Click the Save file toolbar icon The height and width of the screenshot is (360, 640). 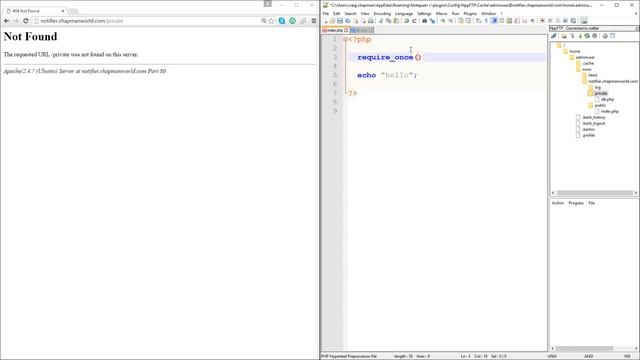click(x=340, y=21)
